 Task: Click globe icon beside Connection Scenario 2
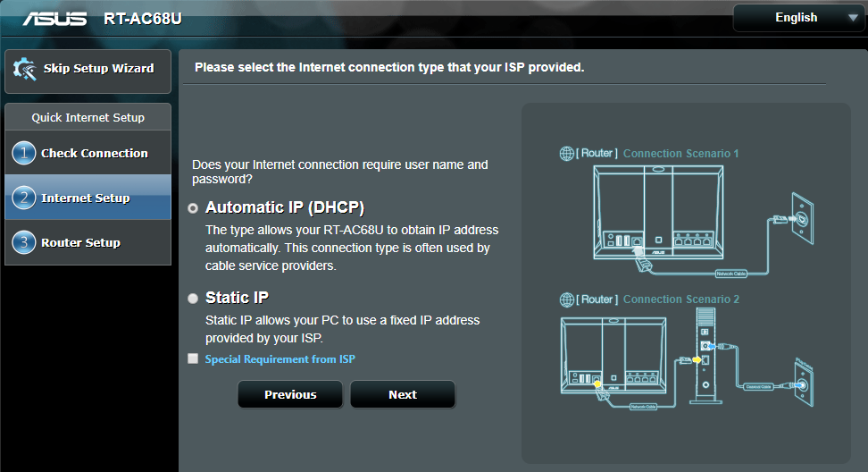click(x=566, y=299)
